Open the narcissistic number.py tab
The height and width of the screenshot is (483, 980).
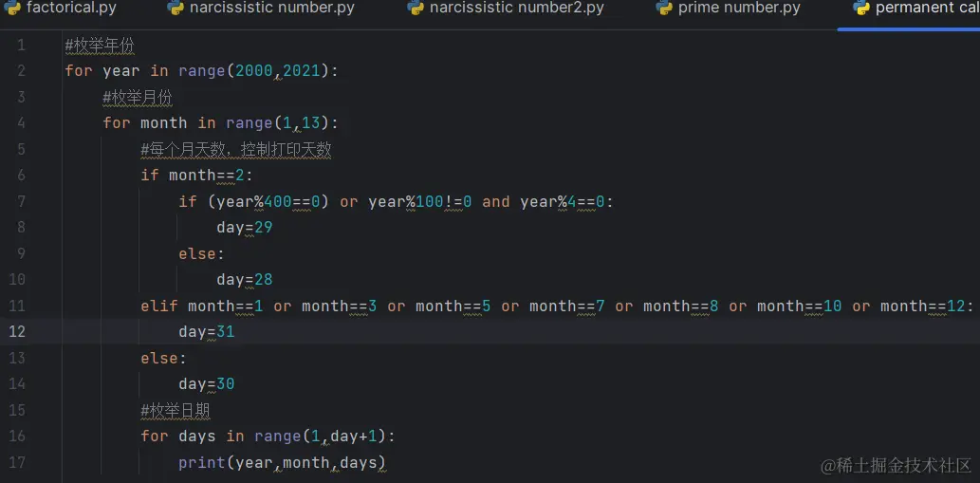click(x=261, y=9)
